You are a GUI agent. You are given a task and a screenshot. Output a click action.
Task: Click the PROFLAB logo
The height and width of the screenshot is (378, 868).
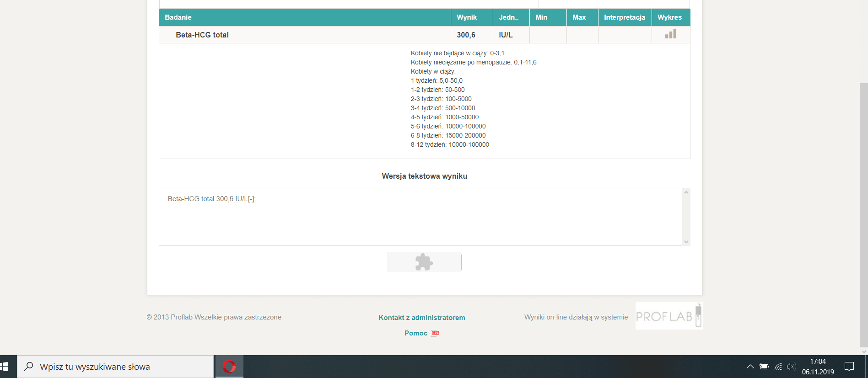click(669, 316)
